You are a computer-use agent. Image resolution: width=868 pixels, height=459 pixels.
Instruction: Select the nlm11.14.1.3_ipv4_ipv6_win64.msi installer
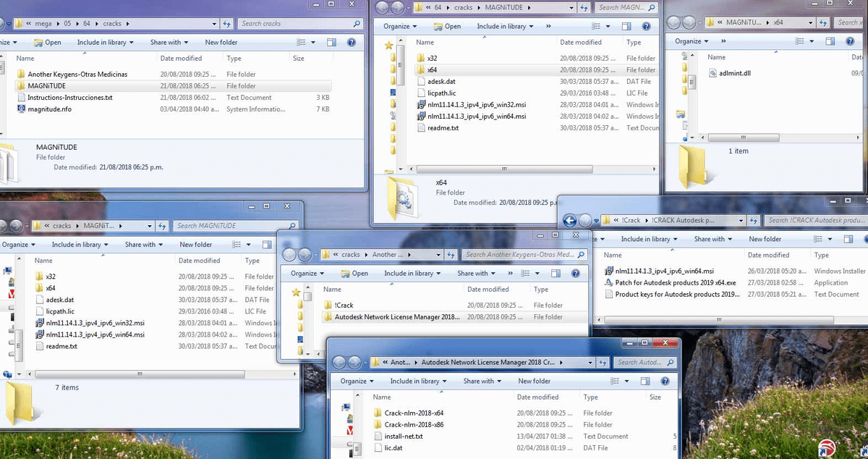(479, 116)
